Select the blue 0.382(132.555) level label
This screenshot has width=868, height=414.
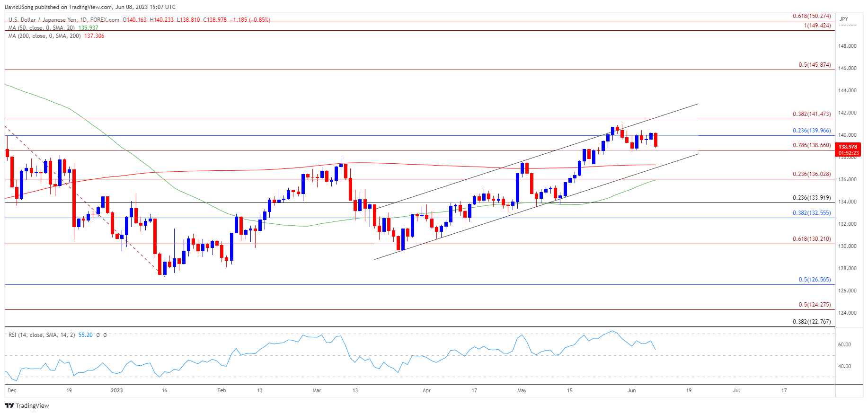click(x=812, y=213)
